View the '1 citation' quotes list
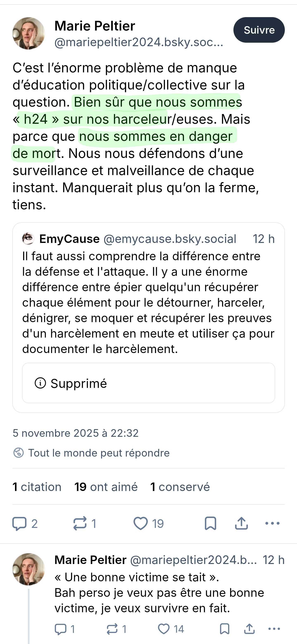This screenshot has height=644, width=297. [x=37, y=487]
